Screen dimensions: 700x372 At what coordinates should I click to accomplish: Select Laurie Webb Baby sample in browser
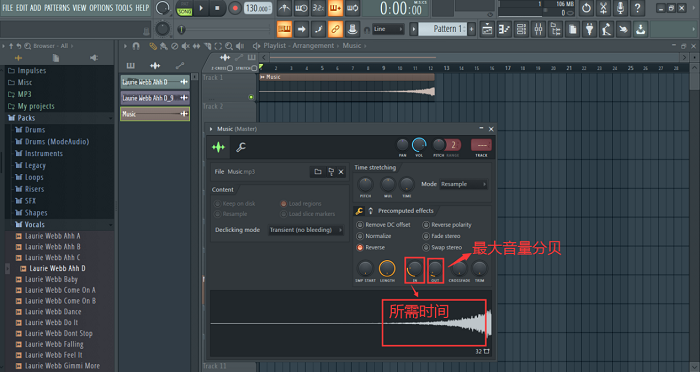click(x=51, y=279)
